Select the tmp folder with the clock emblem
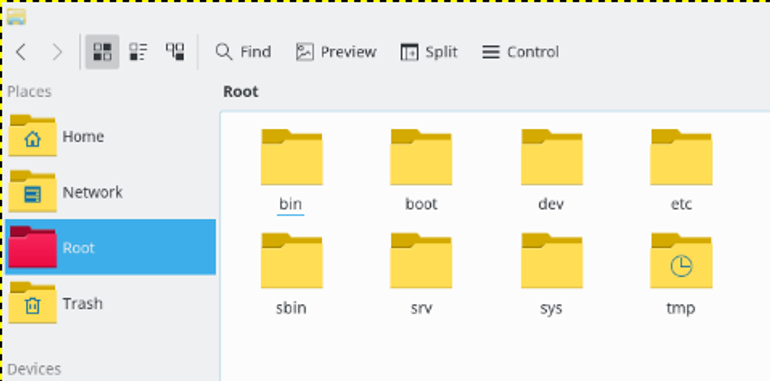 click(x=681, y=261)
